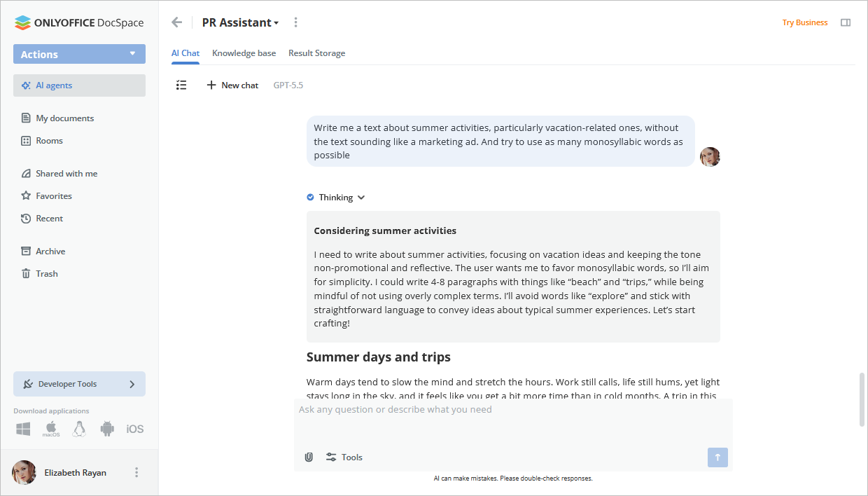Image resolution: width=868 pixels, height=496 pixels.
Task: Switch to AI Chat tab
Action: point(185,53)
